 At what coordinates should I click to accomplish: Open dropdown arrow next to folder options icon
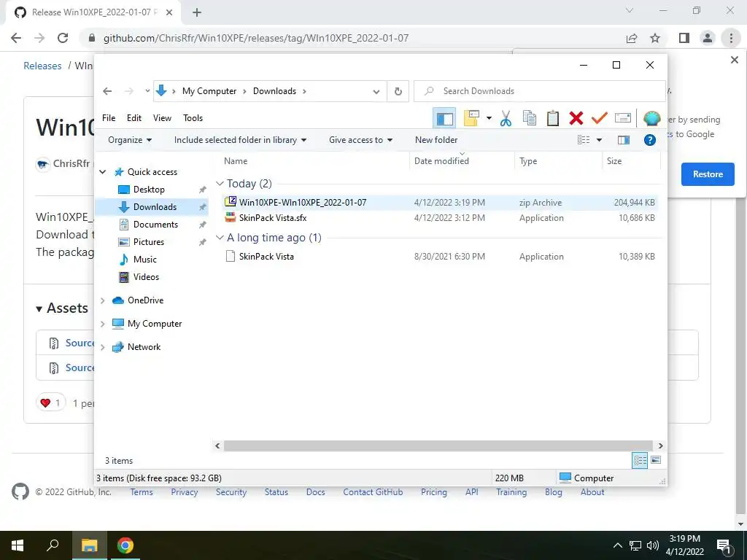coord(489,118)
